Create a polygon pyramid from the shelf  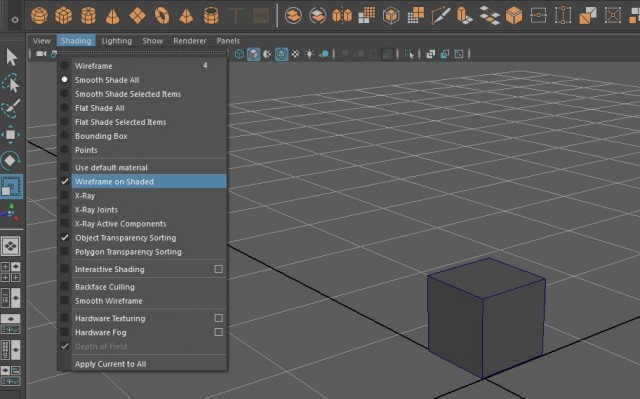[x=186, y=16]
